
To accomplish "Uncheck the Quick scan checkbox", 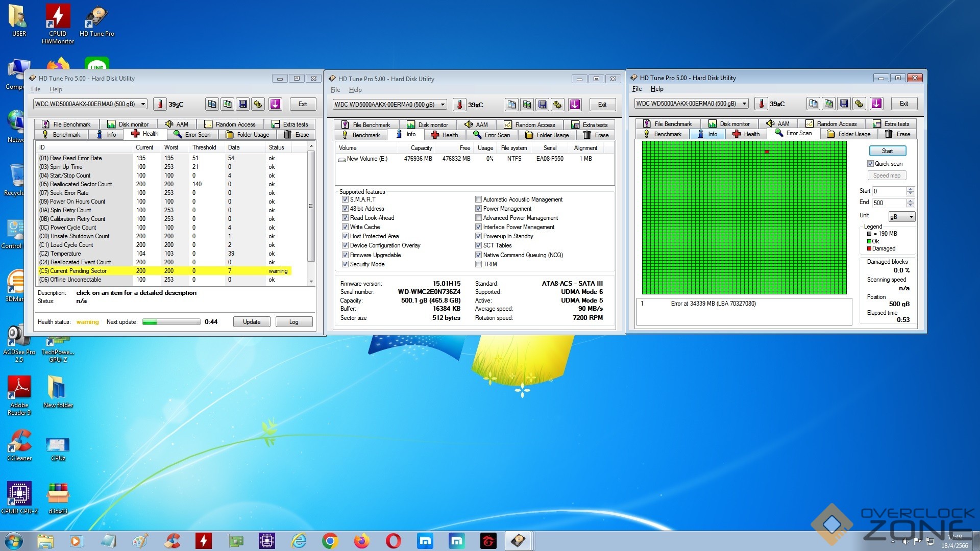I will pyautogui.click(x=870, y=164).
